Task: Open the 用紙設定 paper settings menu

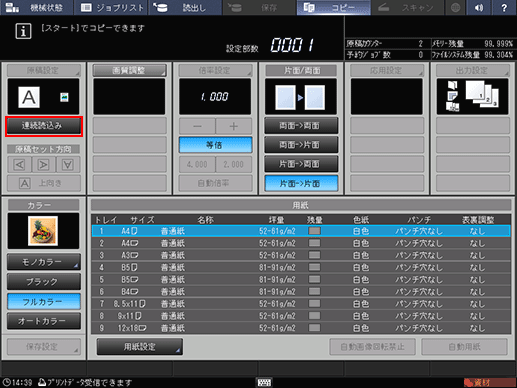Action: pyautogui.click(x=140, y=347)
